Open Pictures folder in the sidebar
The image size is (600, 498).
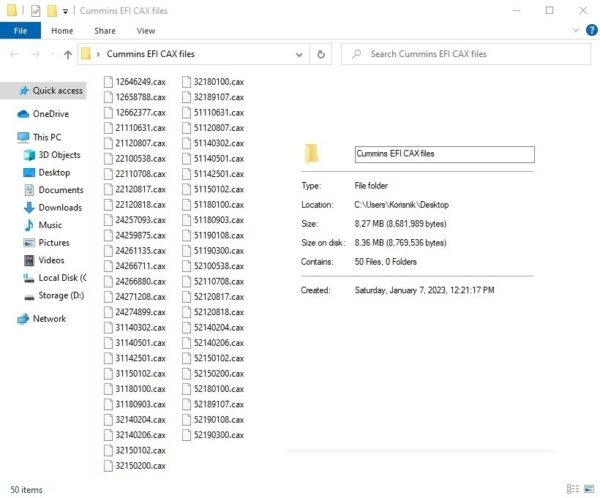[46, 243]
